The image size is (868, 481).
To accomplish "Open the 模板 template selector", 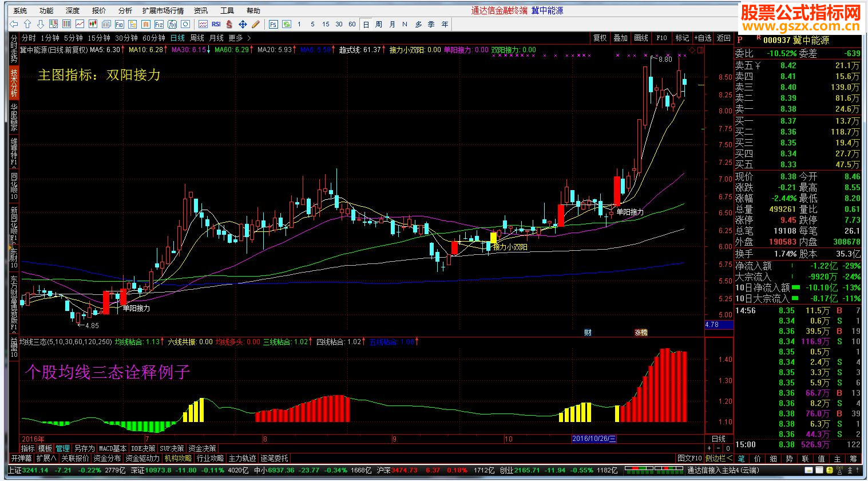I will tap(45, 448).
